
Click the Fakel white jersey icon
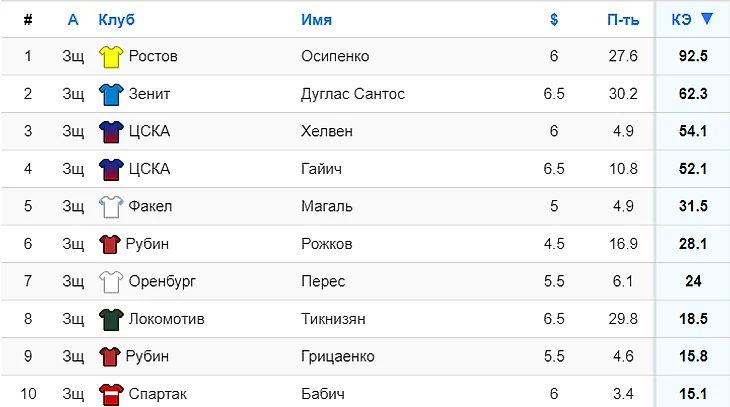pyautogui.click(x=110, y=207)
